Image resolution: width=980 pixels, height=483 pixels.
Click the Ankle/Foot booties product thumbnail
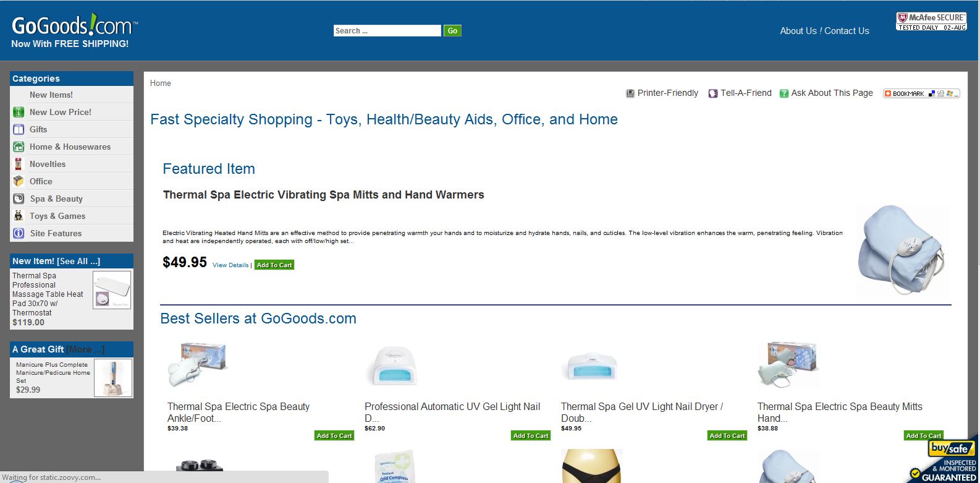pyautogui.click(x=198, y=364)
